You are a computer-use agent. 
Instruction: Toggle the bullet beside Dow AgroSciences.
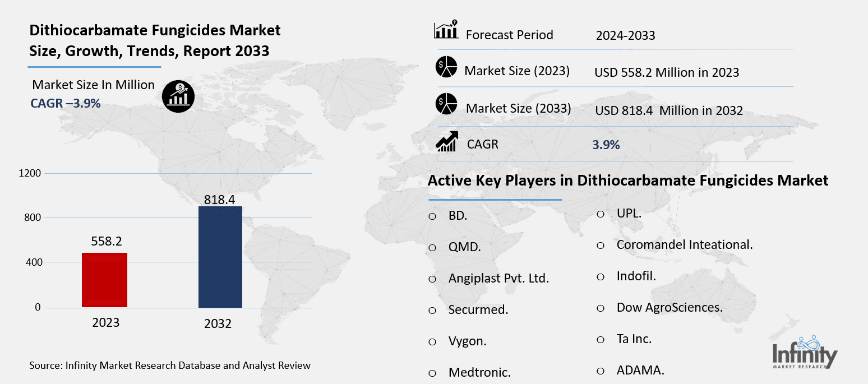click(x=601, y=308)
